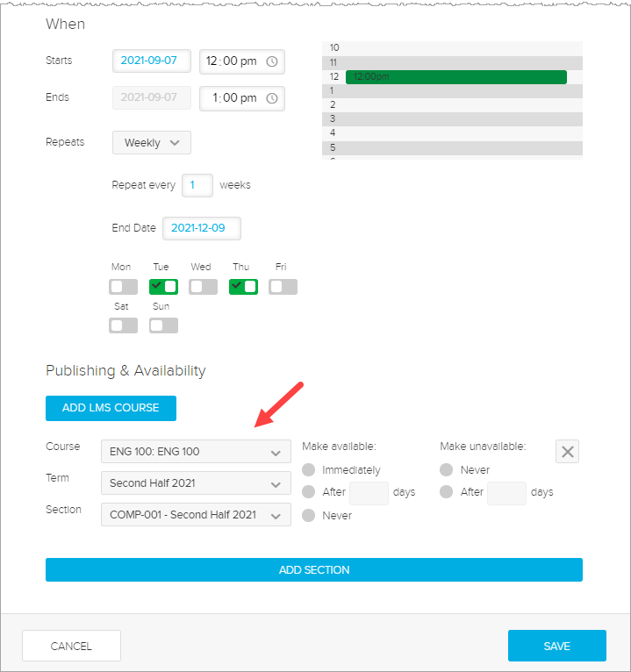Screen dimensions: 631x672
Task: Disable the Tue day switch
Action: click(163, 286)
